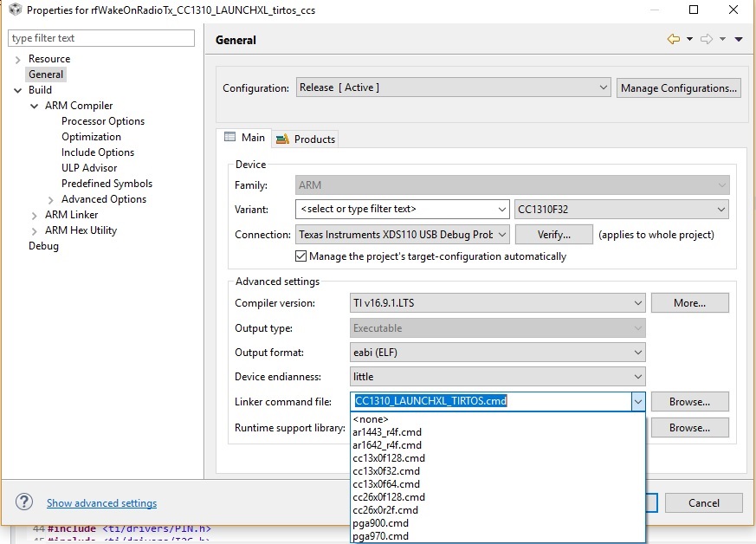Expand the ARM Hex Utility node

coord(35,231)
